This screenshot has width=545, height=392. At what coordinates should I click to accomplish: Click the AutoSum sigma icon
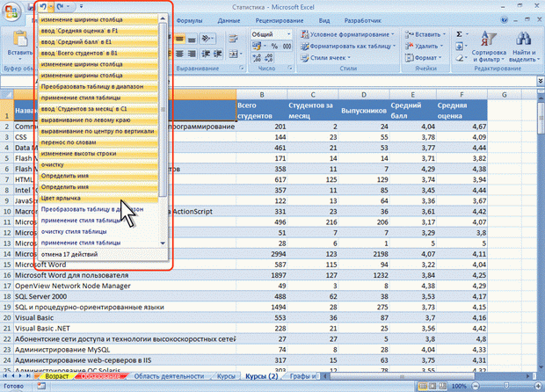pos(459,34)
